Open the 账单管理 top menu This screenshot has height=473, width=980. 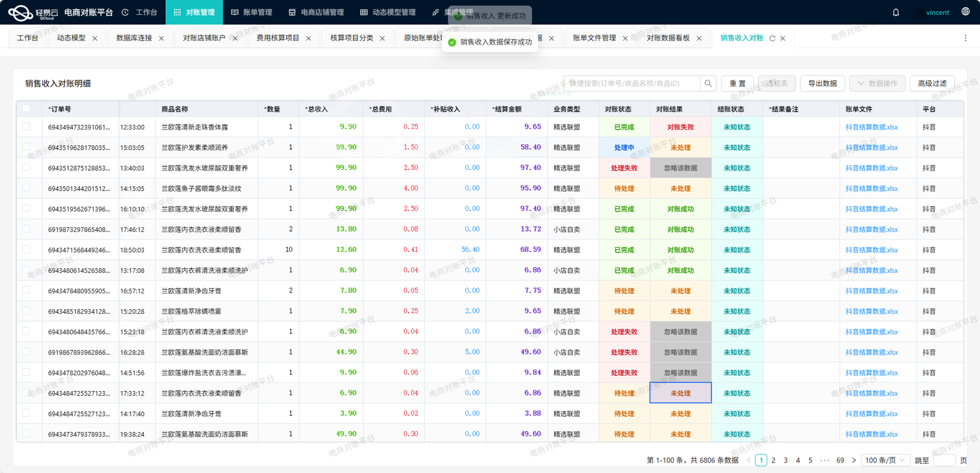[252, 12]
